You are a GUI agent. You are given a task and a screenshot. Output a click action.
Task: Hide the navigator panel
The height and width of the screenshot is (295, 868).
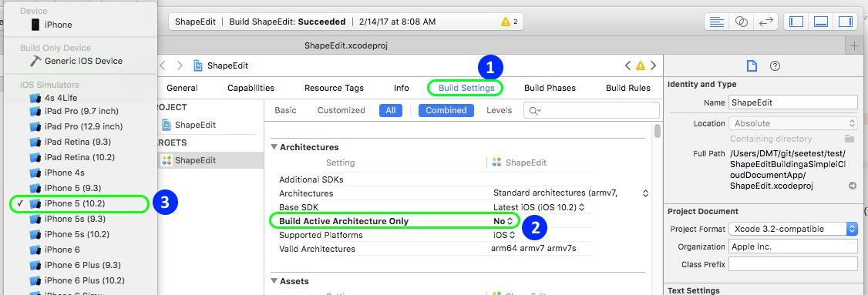[x=796, y=22]
